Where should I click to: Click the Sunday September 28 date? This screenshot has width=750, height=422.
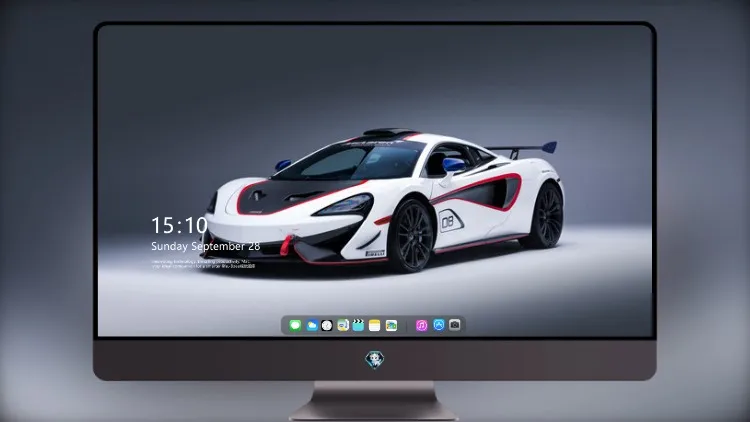[206, 246]
